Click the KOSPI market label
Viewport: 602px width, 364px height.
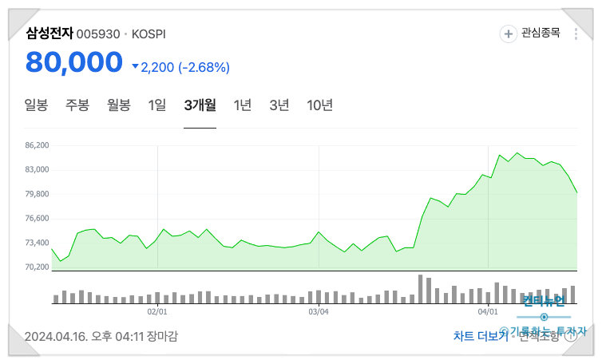pyautogui.click(x=149, y=34)
